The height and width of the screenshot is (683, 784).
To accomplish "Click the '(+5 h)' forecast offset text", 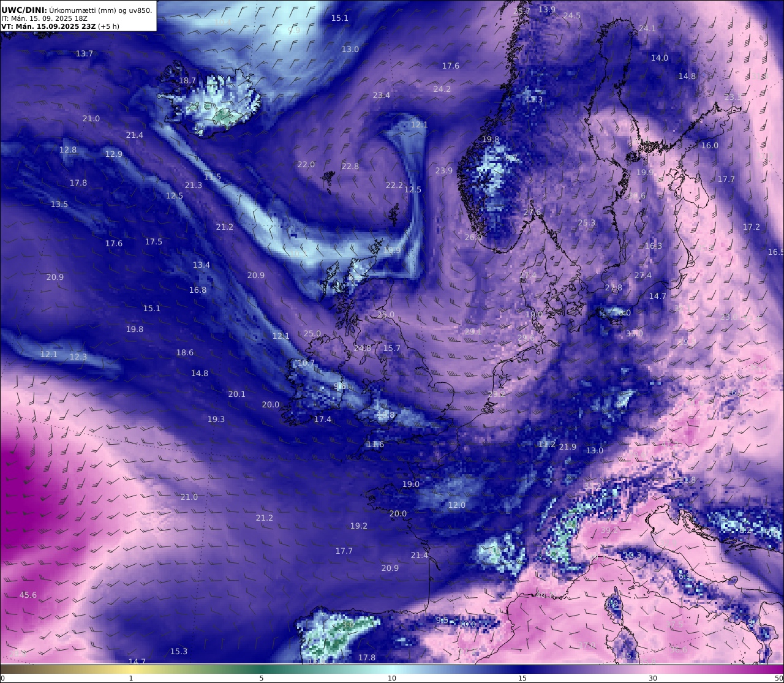I will 108,26.
